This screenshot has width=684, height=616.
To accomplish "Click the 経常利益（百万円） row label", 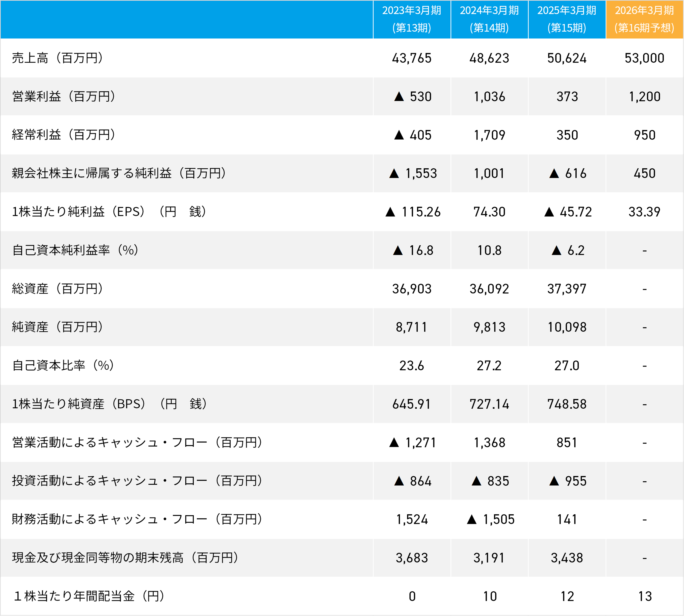I will 64,135.
